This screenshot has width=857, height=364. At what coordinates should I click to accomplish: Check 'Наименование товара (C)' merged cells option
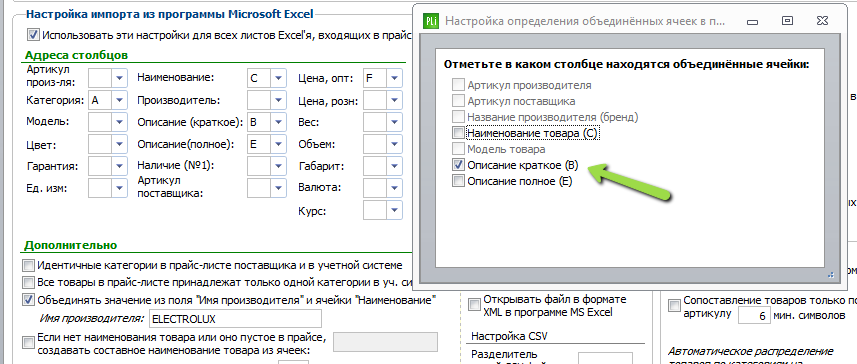[x=458, y=133]
